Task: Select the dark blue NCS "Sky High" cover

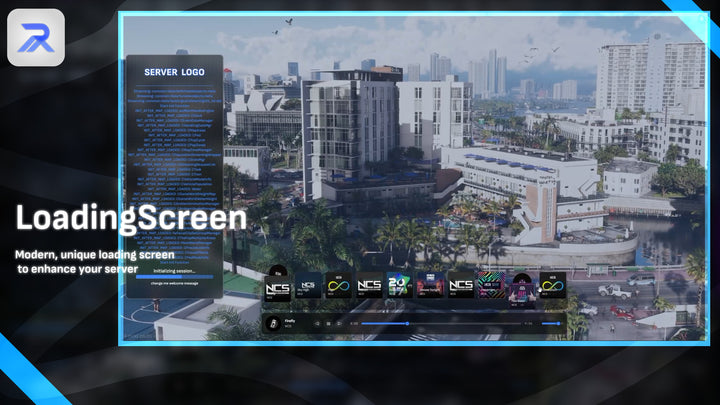Action: [308, 285]
